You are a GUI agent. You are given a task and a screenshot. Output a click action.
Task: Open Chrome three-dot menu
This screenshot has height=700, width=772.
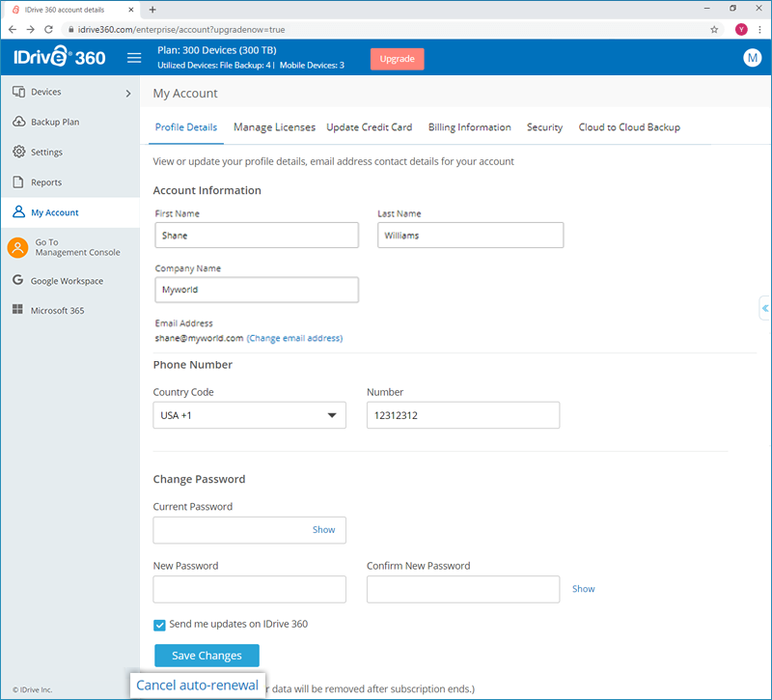(x=759, y=30)
